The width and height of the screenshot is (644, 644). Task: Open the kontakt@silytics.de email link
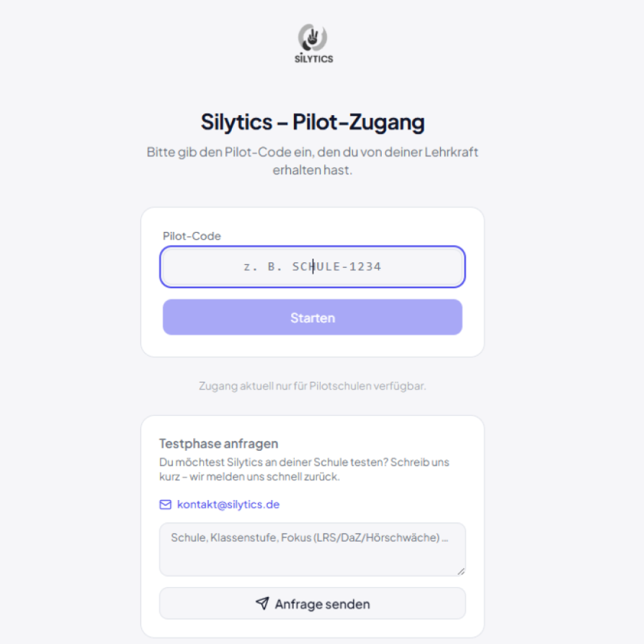[228, 505]
